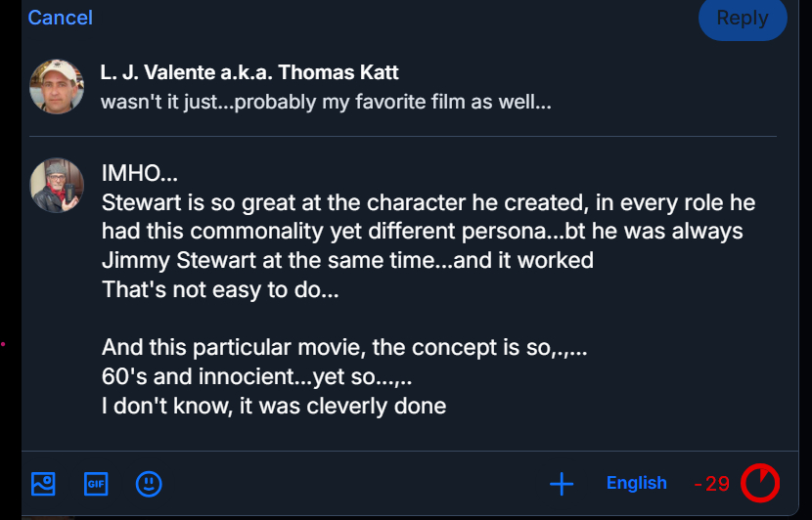Click the Cancel link
The height and width of the screenshot is (520, 812).
tap(60, 18)
